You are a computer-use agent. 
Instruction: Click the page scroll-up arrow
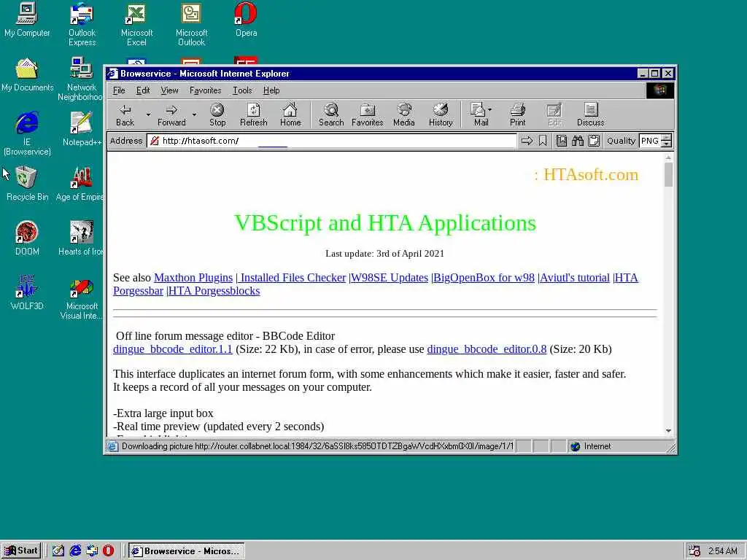click(x=668, y=157)
